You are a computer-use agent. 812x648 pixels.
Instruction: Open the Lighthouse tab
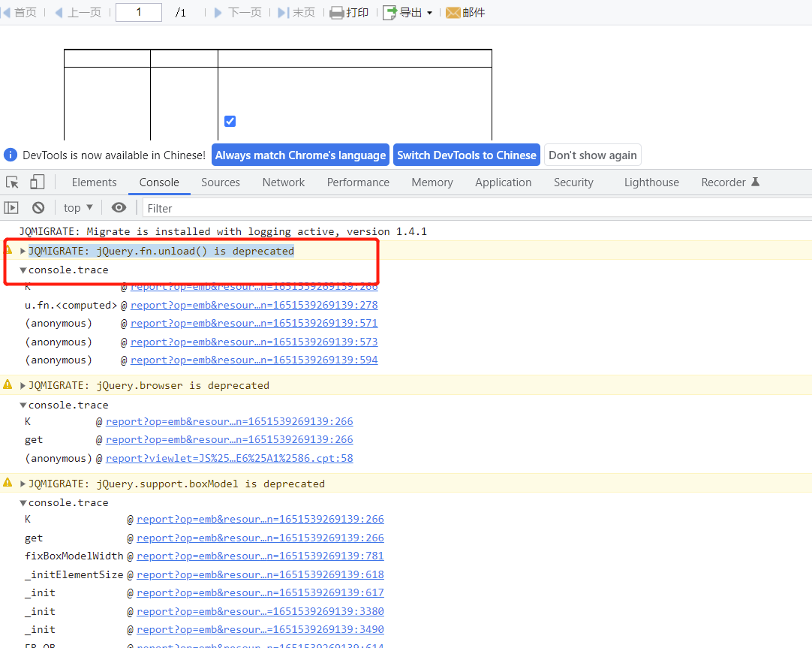pyautogui.click(x=651, y=182)
